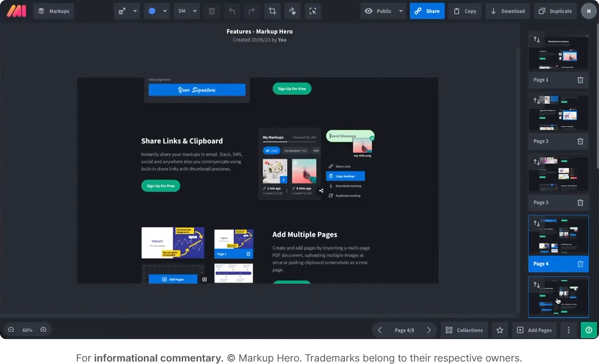
Task: Expand the color dropdown arrow
Action: [x=165, y=11]
